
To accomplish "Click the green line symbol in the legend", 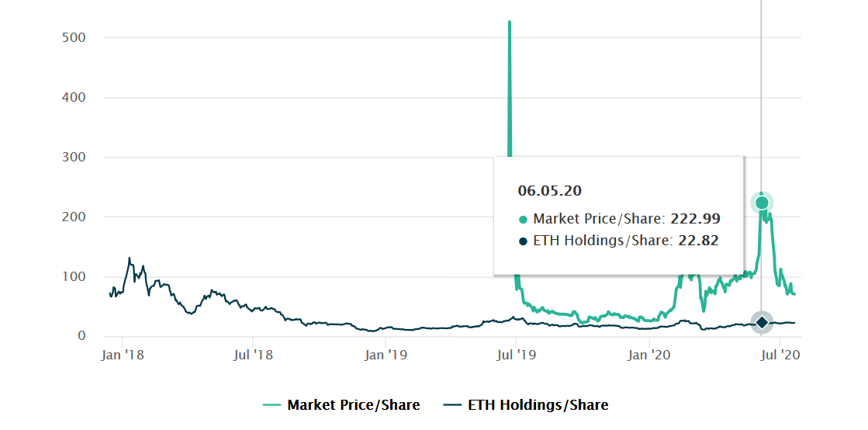I will point(273,405).
